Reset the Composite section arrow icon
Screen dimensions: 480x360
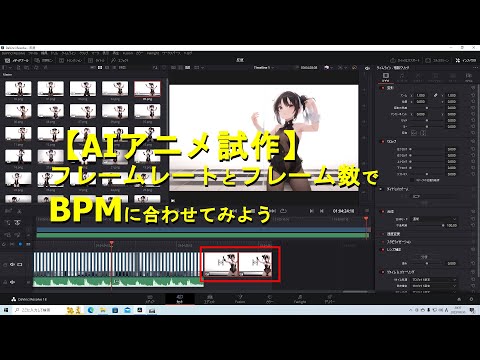pyautogui.click(x=473, y=212)
